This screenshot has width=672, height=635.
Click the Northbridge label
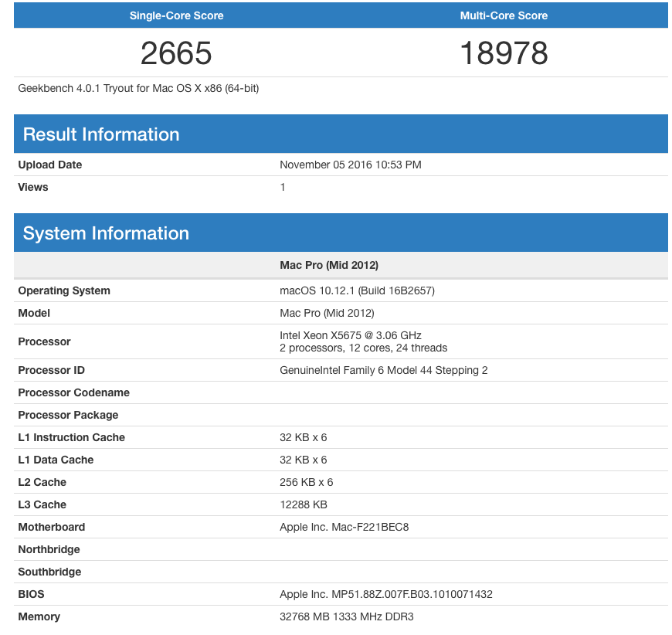click(49, 549)
